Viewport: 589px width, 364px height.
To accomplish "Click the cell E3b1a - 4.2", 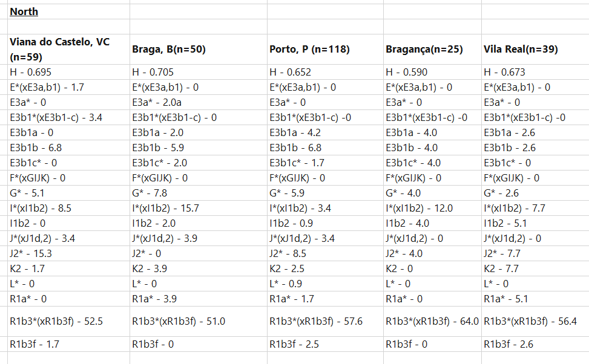I will pyautogui.click(x=325, y=132).
